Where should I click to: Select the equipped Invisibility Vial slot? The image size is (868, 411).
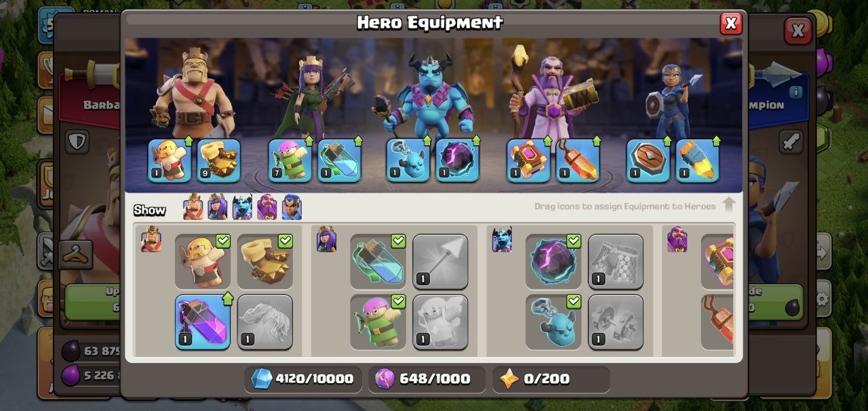pos(339,161)
